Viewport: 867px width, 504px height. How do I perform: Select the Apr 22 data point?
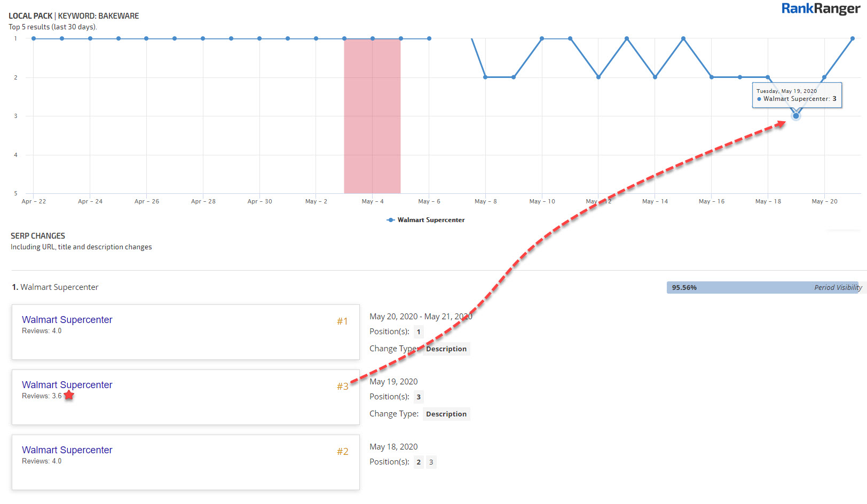[x=34, y=38]
